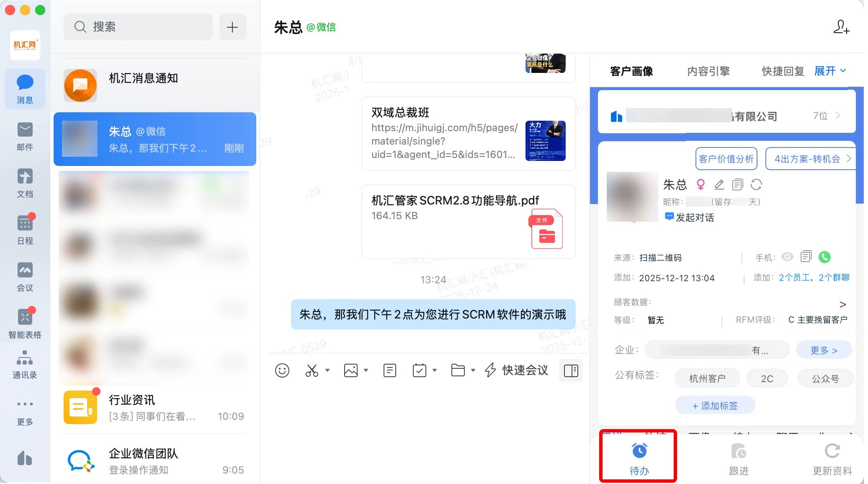Click 客户价值分析 button
This screenshot has width=868, height=484.
click(726, 159)
